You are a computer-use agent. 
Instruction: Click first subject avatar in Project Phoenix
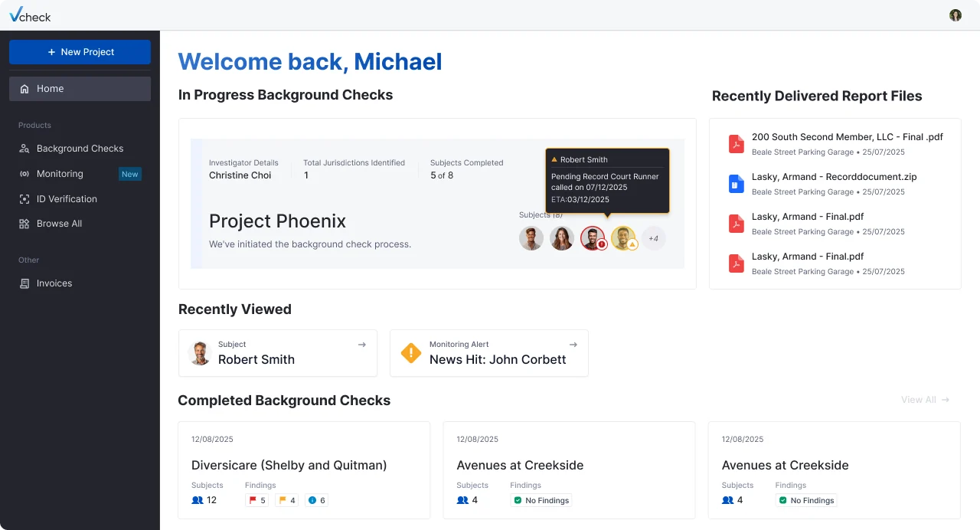click(x=531, y=238)
